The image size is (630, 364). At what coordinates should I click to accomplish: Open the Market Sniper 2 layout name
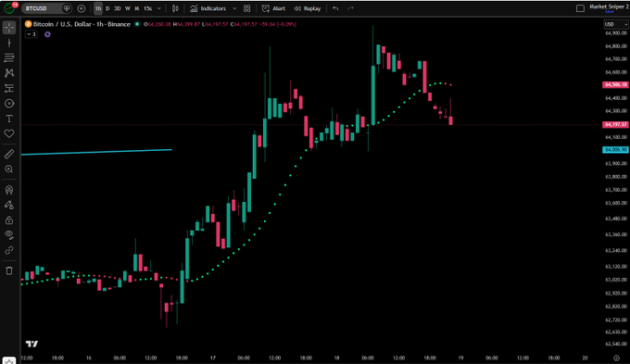coord(609,7)
